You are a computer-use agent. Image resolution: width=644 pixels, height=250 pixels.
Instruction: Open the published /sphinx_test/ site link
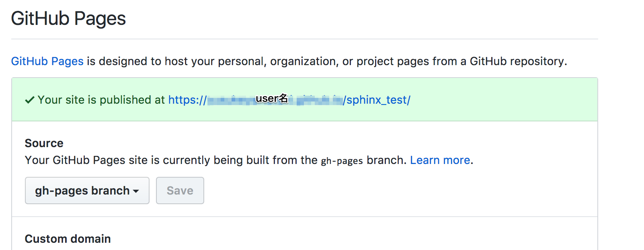pyautogui.click(x=377, y=100)
